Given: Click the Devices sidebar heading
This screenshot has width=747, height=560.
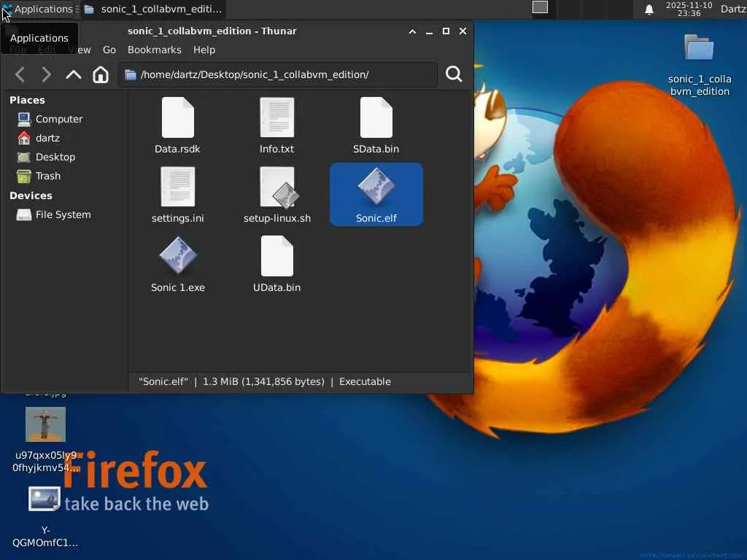Looking at the screenshot, I should click(31, 195).
